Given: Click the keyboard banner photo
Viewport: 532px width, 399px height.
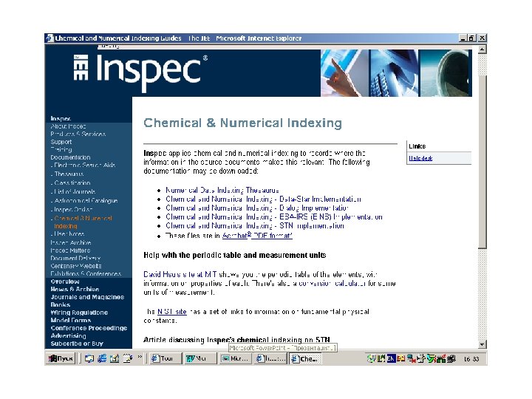Looking at the screenshot, I should (394, 73).
